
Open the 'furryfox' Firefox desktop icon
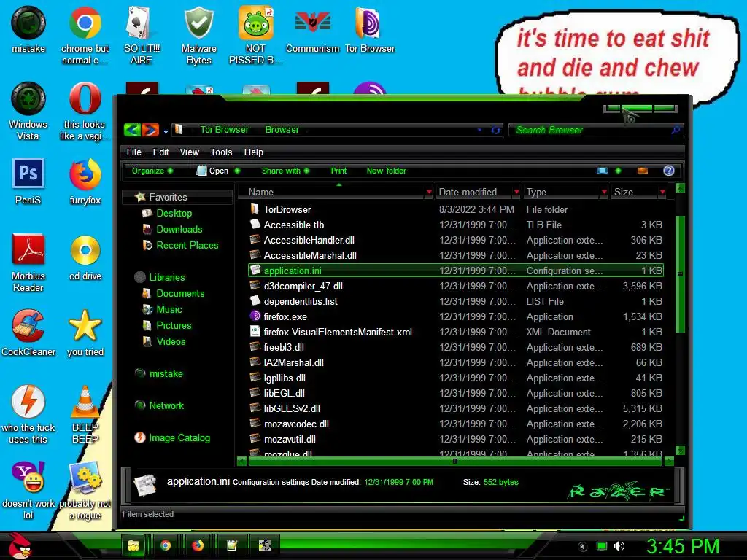coord(85,181)
